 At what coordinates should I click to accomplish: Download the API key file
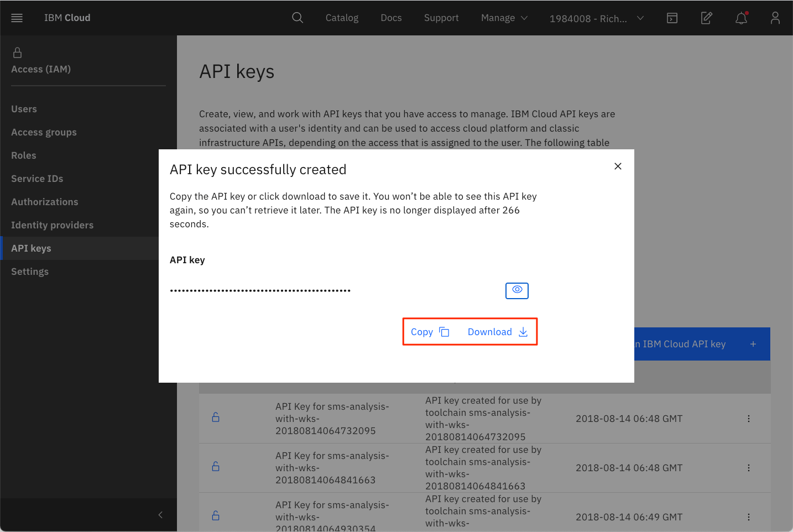(498, 332)
